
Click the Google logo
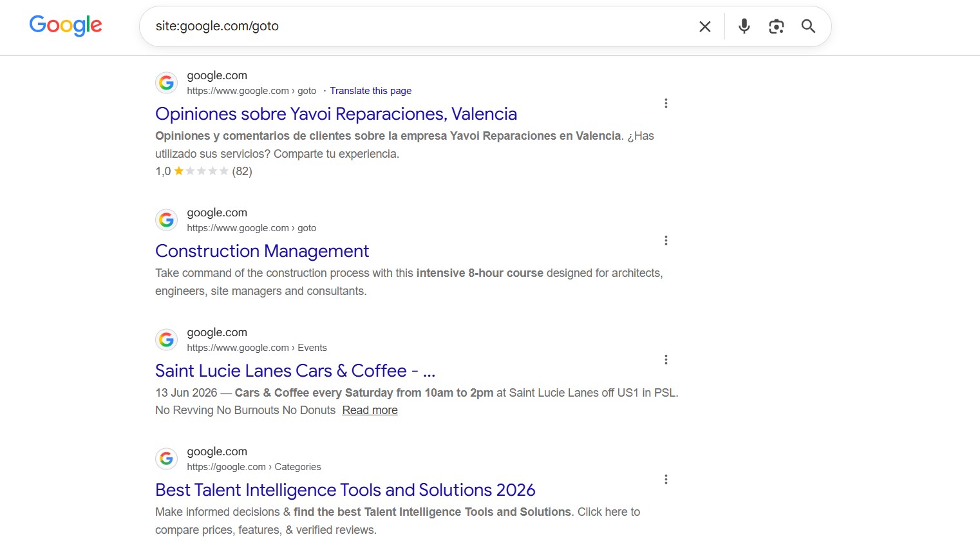(x=66, y=26)
